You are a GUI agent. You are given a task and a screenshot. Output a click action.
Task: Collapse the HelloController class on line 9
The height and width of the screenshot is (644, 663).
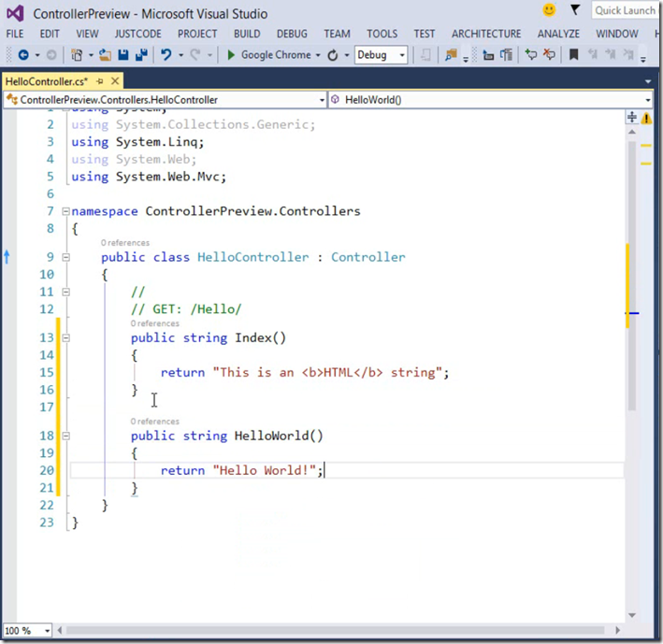pyautogui.click(x=66, y=257)
